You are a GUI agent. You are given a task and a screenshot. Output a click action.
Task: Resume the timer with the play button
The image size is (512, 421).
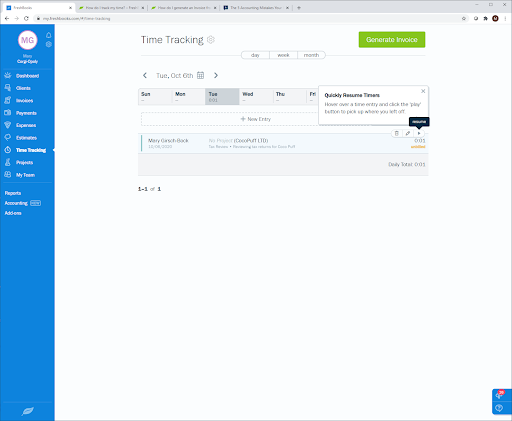tap(419, 133)
